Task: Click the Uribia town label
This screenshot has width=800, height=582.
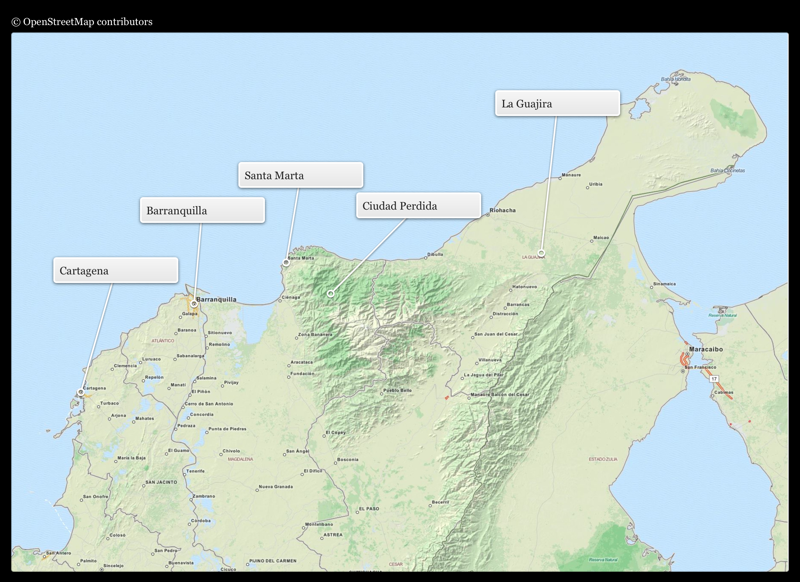Action: pyautogui.click(x=596, y=184)
